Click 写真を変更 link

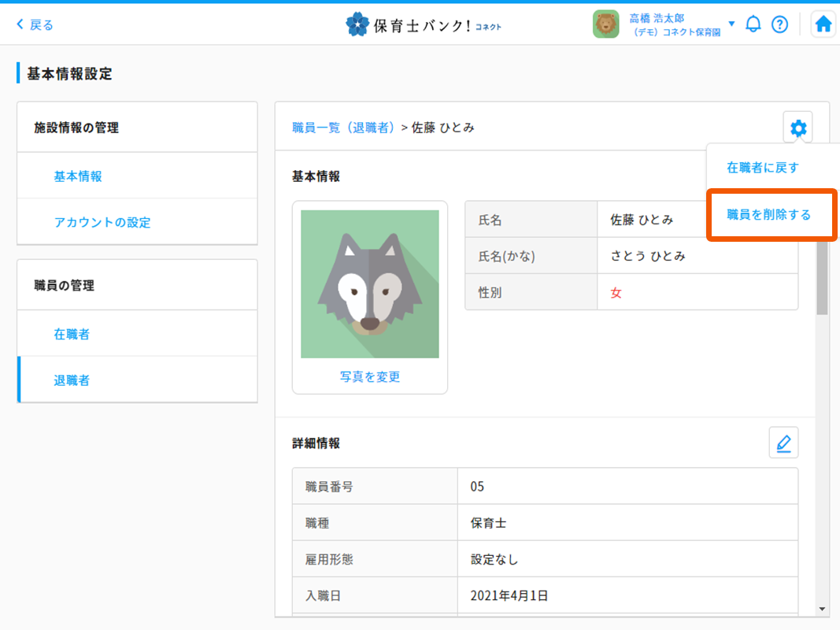pyautogui.click(x=370, y=376)
